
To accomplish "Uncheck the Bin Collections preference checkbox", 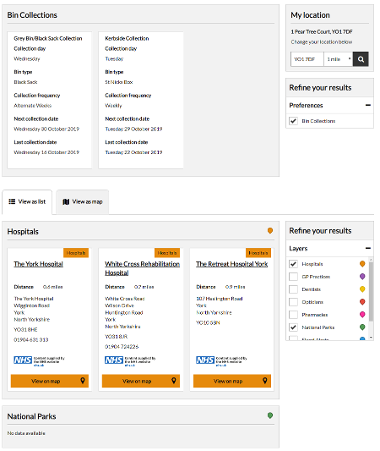I will (293, 121).
